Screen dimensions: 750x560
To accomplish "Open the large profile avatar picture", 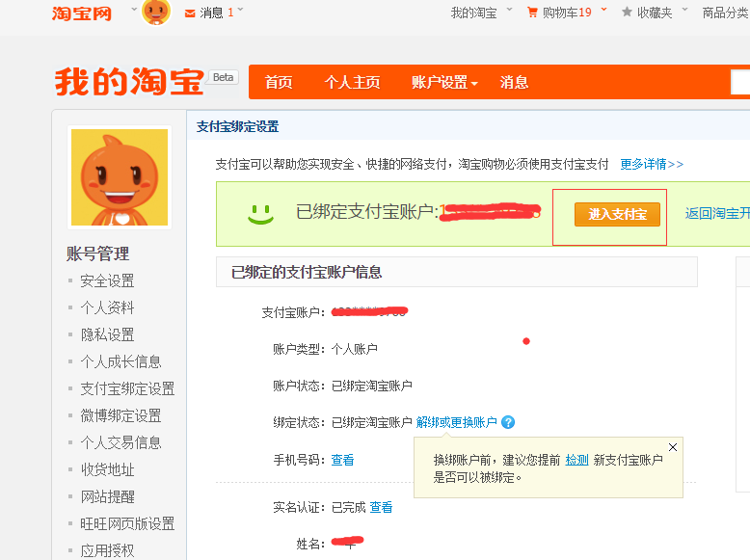I will tap(120, 177).
